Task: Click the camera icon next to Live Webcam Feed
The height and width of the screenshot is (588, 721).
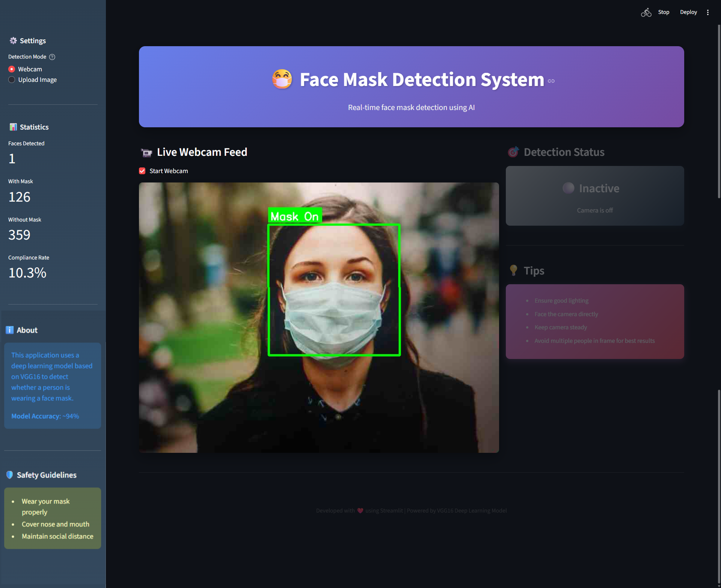Action: pyautogui.click(x=146, y=152)
